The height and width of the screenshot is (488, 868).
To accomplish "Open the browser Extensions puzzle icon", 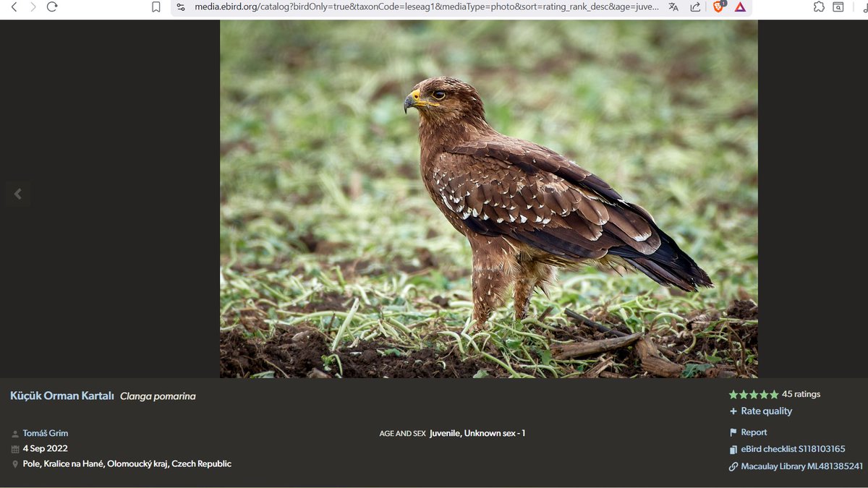I will click(x=819, y=7).
